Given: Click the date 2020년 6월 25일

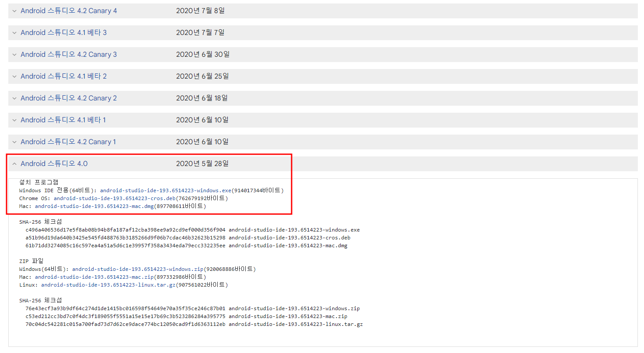Looking at the screenshot, I should pyautogui.click(x=202, y=76).
